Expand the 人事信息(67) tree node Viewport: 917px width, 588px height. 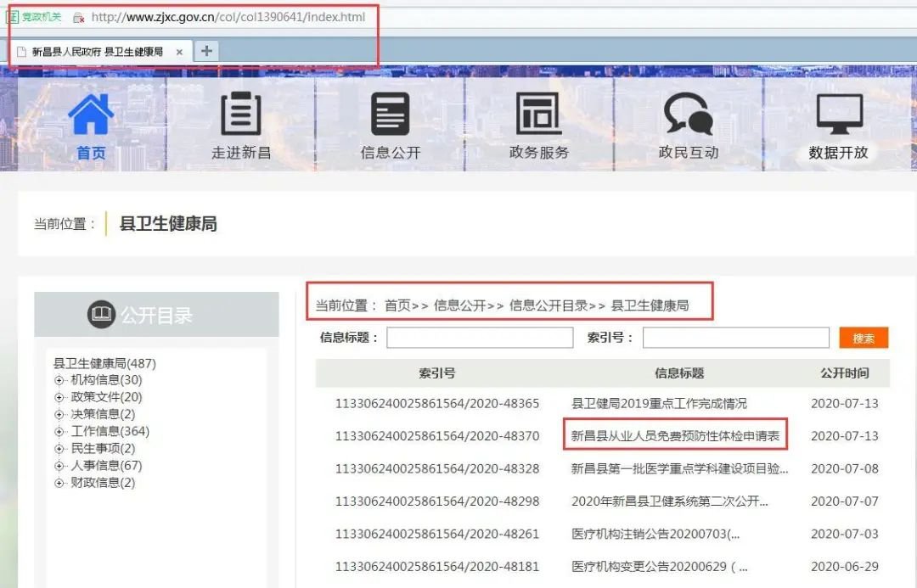coord(59,466)
